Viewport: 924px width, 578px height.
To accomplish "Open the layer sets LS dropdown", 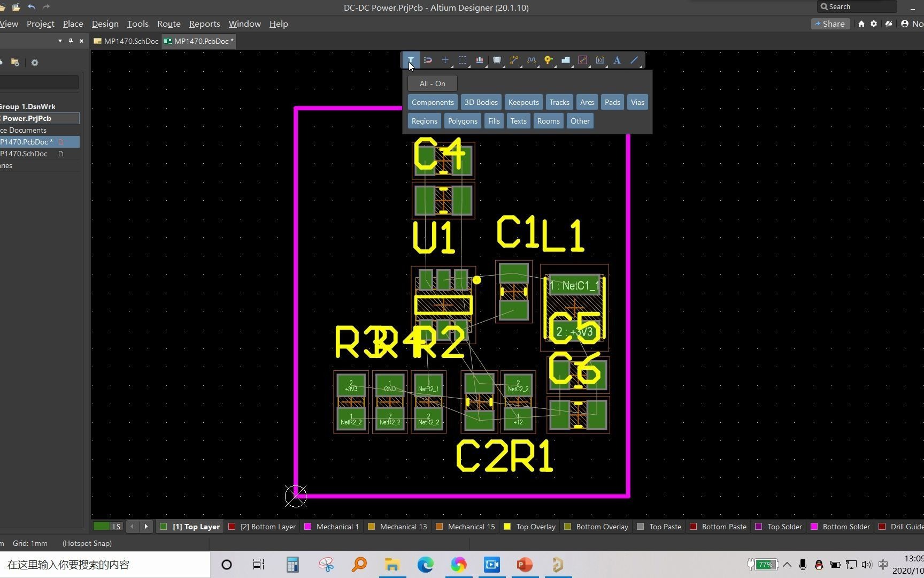I will point(117,527).
